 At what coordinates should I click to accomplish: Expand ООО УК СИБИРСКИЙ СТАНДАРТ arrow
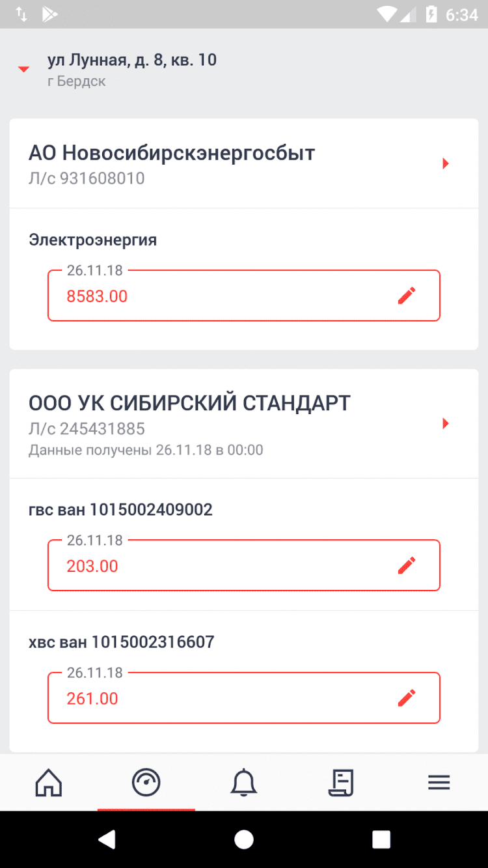(x=446, y=424)
